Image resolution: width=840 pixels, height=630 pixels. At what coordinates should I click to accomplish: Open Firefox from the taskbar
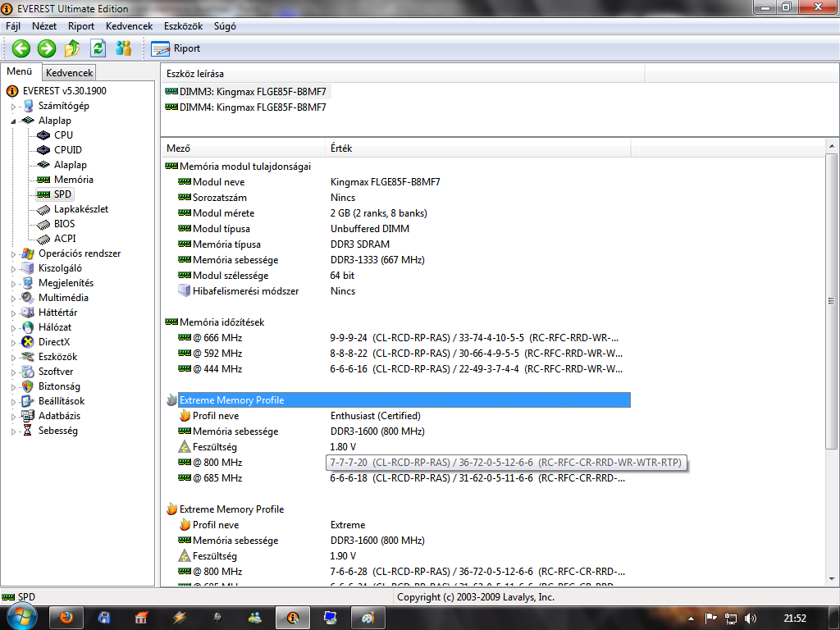[x=66, y=619]
